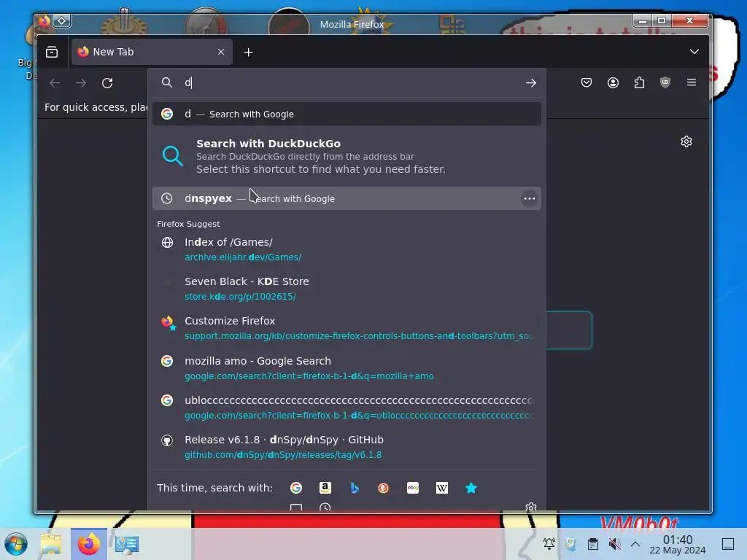Go forward with the forward arrow

[81, 83]
